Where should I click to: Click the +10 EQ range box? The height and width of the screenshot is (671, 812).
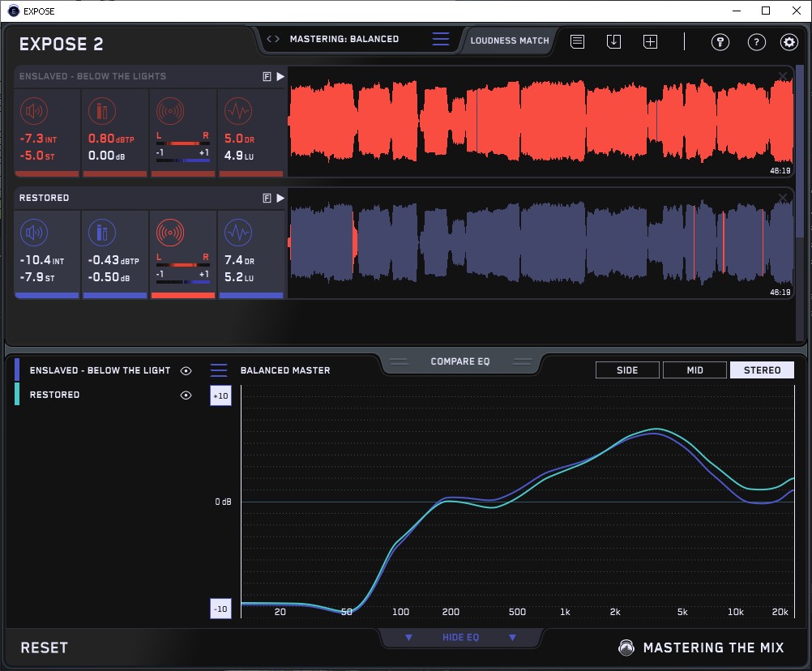click(220, 395)
